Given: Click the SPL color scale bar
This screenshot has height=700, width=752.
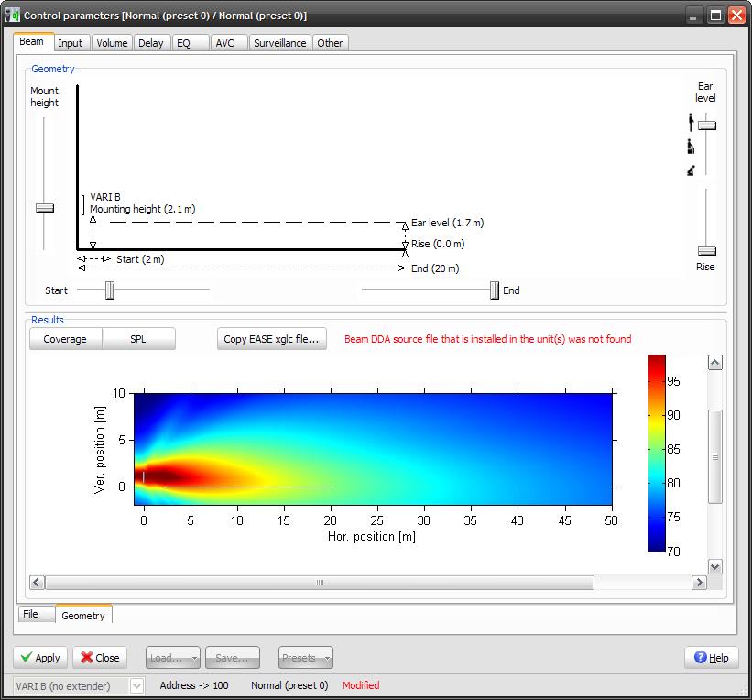Looking at the screenshot, I should pos(656,454).
